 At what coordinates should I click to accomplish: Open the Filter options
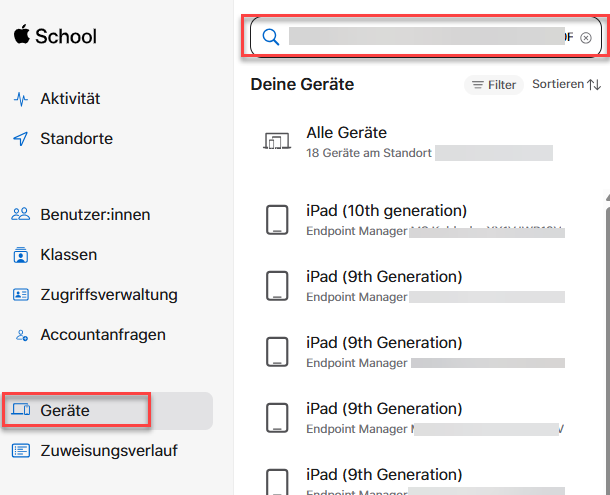coord(494,85)
